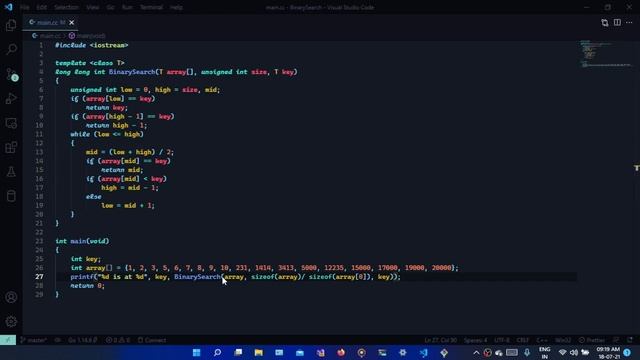Click the "#include <iostream>" line

tap(92, 45)
